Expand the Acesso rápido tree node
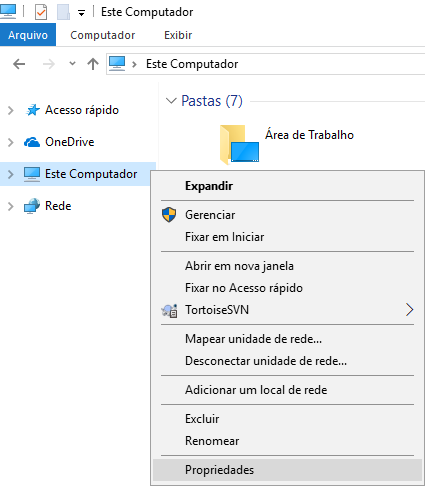 (11, 110)
